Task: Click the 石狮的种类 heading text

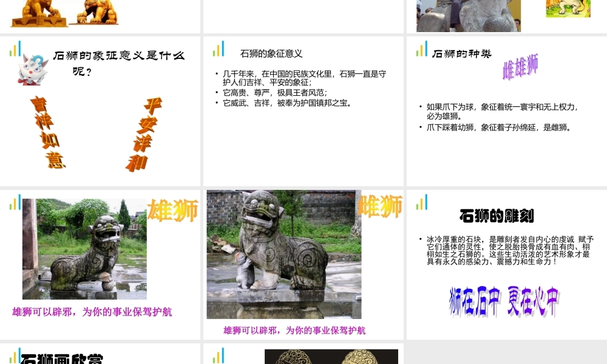Action: [462, 54]
